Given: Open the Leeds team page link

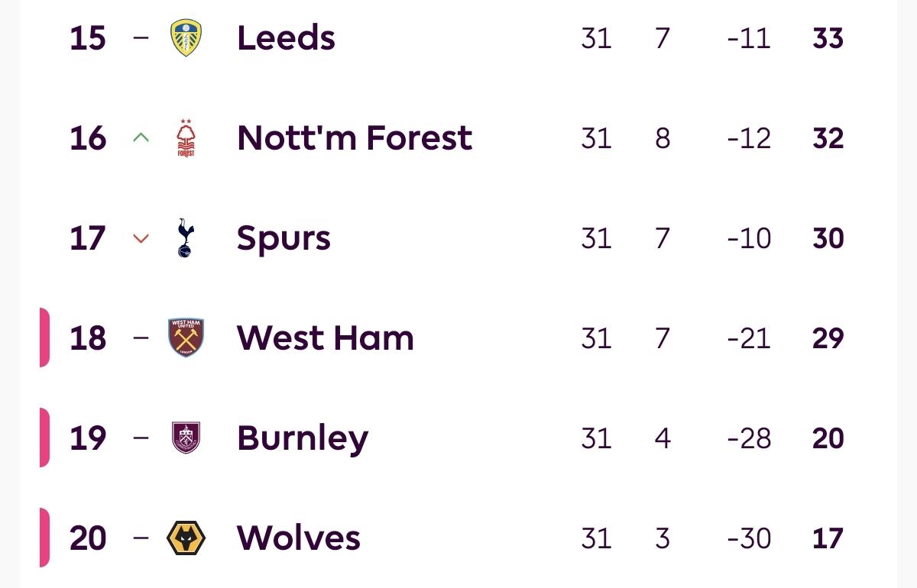Looking at the screenshot, I should [286, 38].
